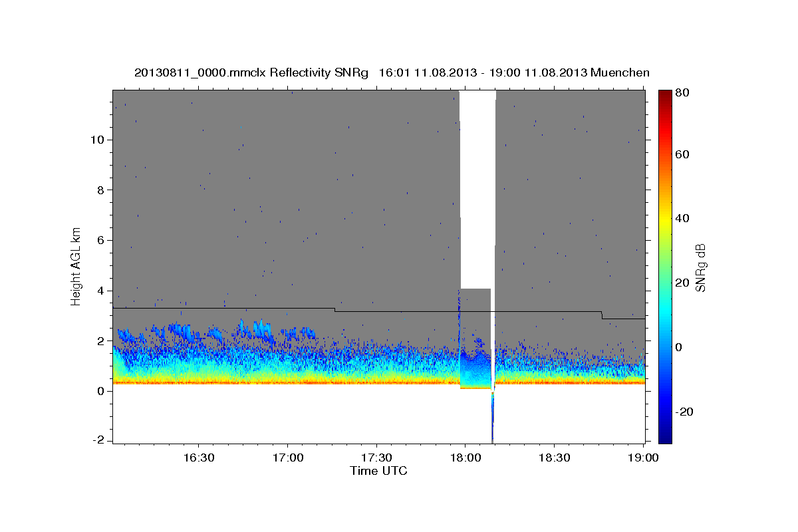Click the colorbar value -20

click(x=685, y=412)
